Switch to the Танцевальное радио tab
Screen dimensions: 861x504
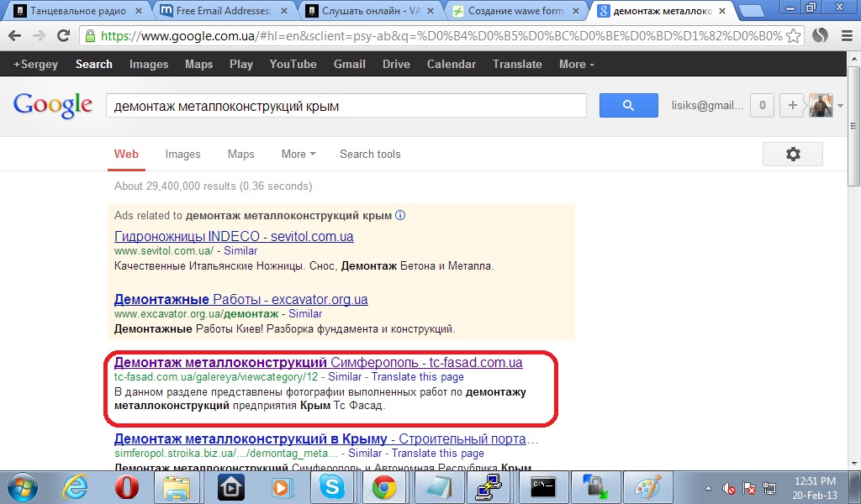[x=78, y=10]
